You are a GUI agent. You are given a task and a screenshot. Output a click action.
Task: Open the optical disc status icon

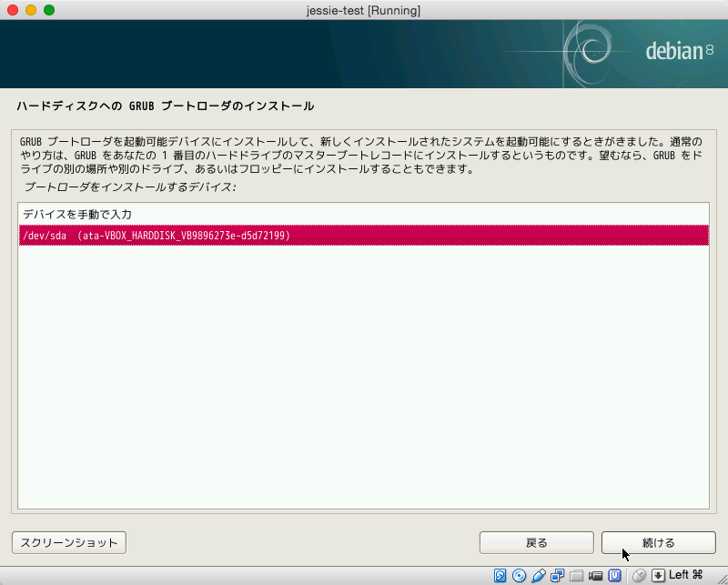[519, 575]
